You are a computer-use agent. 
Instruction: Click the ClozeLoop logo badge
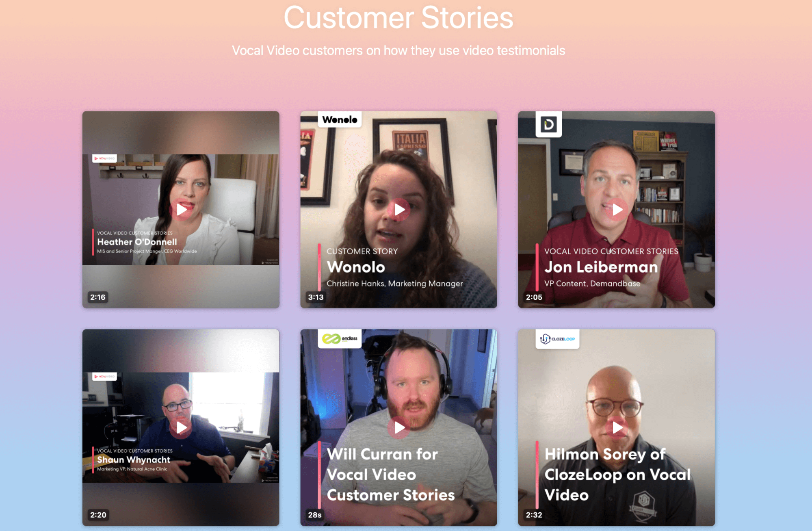[557, 339]
